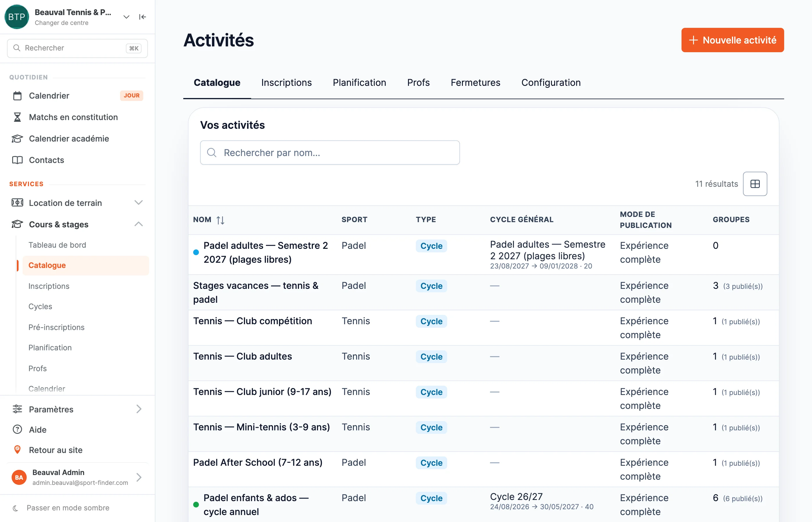Image resolution: width=812 pixels, height=522 pixels.
Task: Click the Cours & stages cap icon
Action: (x=17, y=224)
